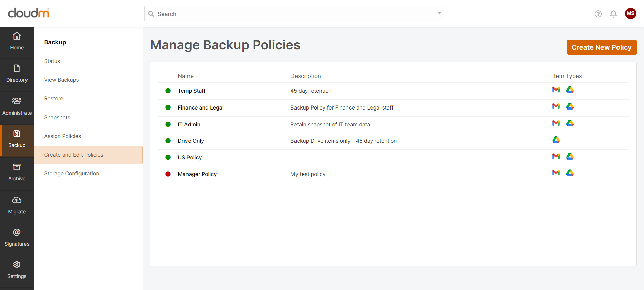
Task: Click the Gmail icon for Temp Staff
Action: [x=556, y=90]
